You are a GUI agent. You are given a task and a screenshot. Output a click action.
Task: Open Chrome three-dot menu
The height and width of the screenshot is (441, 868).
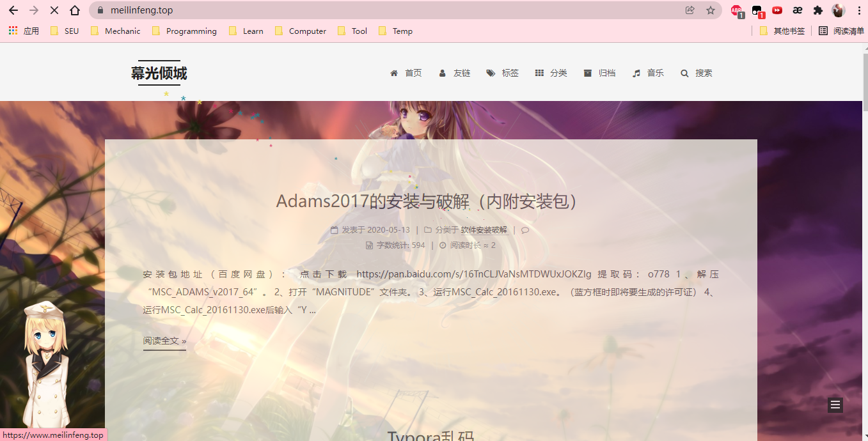click(859, 10)
